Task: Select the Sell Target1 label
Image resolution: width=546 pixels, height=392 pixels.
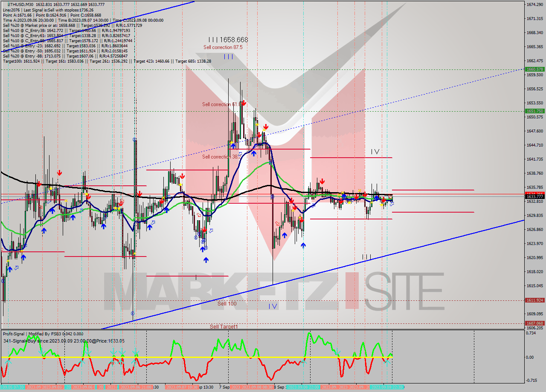Action: pos(224,326)
